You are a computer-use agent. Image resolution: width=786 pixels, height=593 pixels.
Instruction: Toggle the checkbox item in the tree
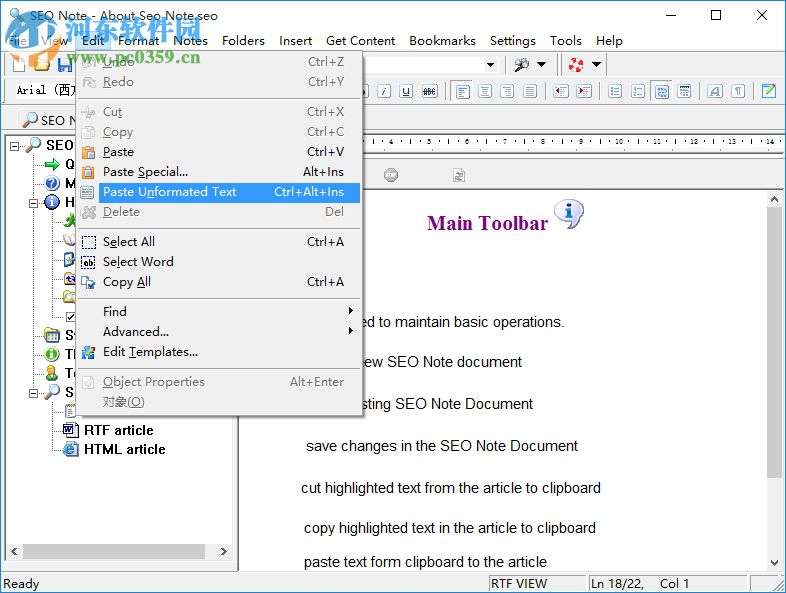pyautogui.click(x=71, y=316)
